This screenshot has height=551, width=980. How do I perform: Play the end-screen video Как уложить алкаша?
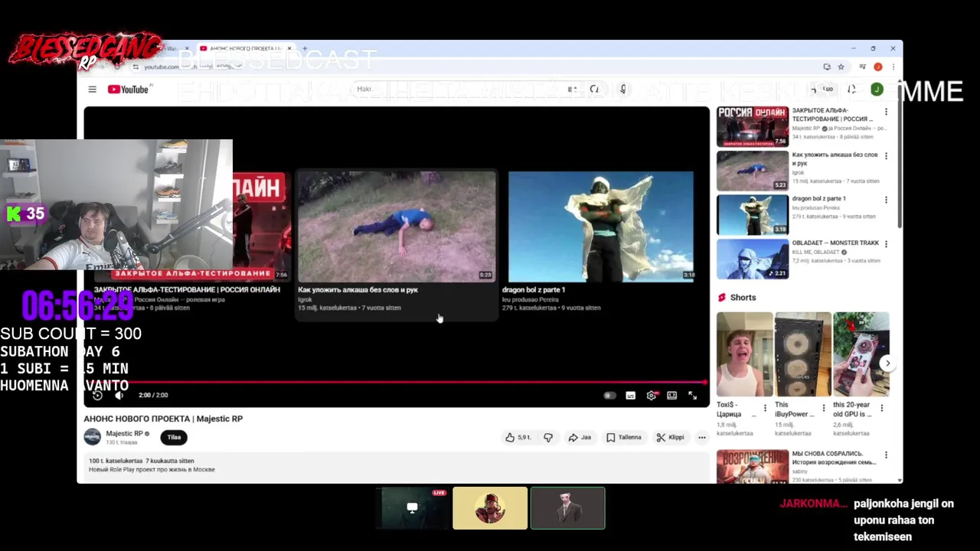pyautogui.click(x=397, y=243)
